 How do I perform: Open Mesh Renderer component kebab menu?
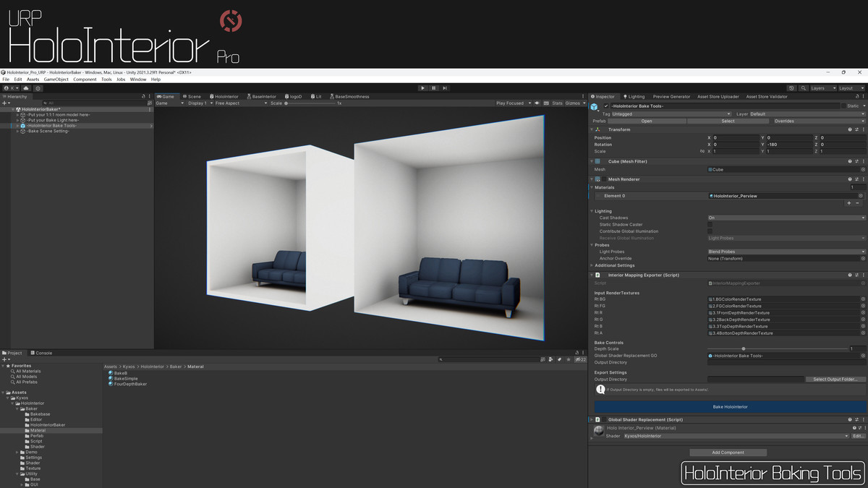(863, 179)
